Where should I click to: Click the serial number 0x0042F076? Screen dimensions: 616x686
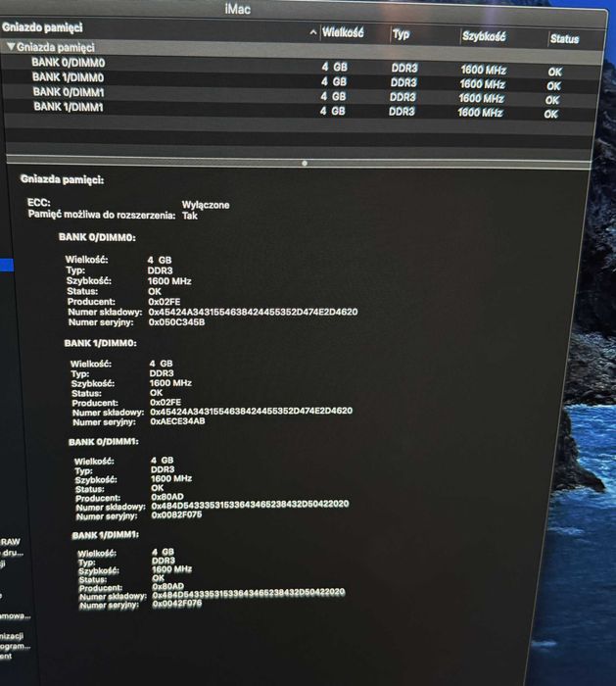pos(177,604)
